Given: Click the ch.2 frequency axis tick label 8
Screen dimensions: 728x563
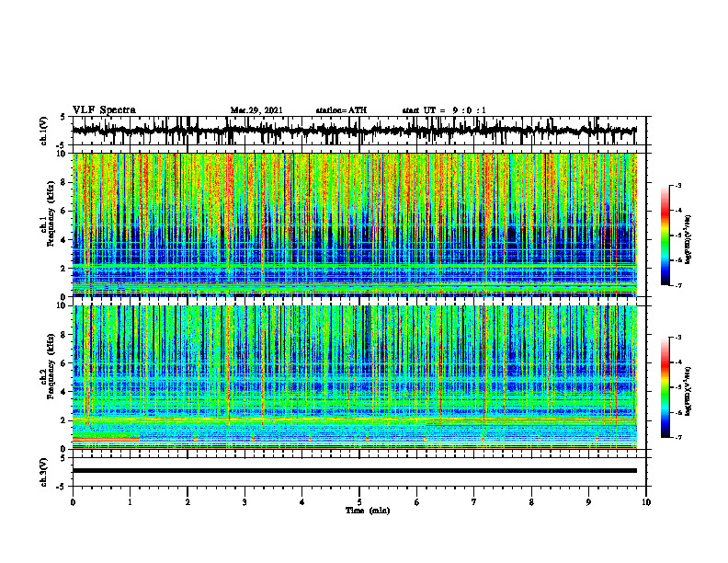Looking at the screenshot, I should coord(64,335).
